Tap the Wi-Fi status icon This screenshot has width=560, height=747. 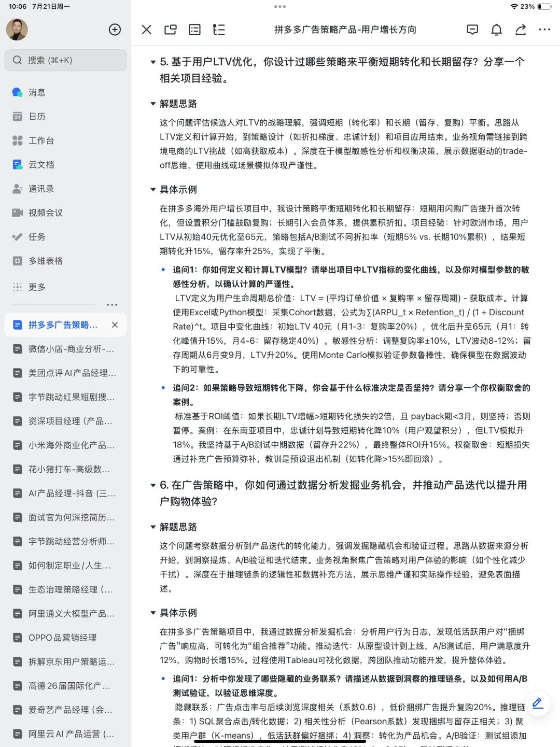514,7
